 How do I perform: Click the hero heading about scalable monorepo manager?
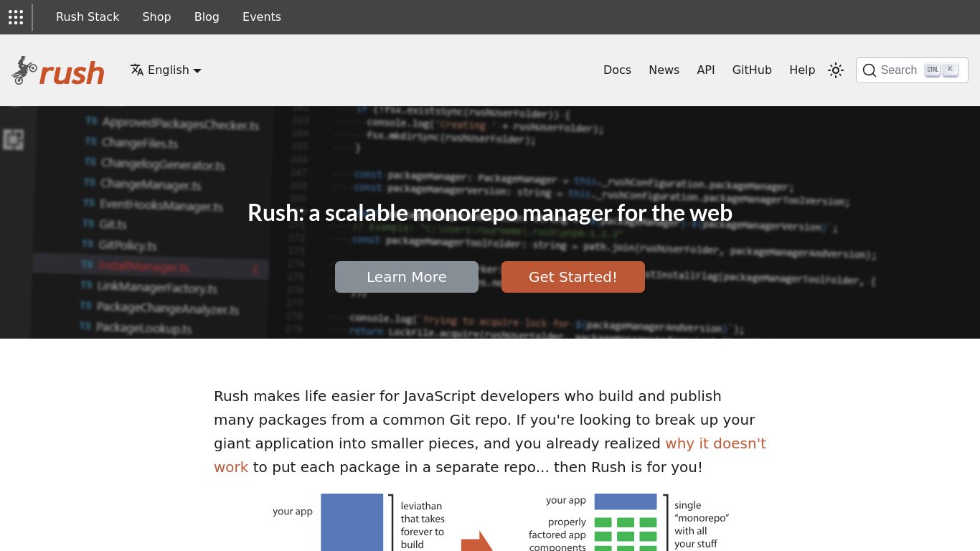tap(490, 213)
